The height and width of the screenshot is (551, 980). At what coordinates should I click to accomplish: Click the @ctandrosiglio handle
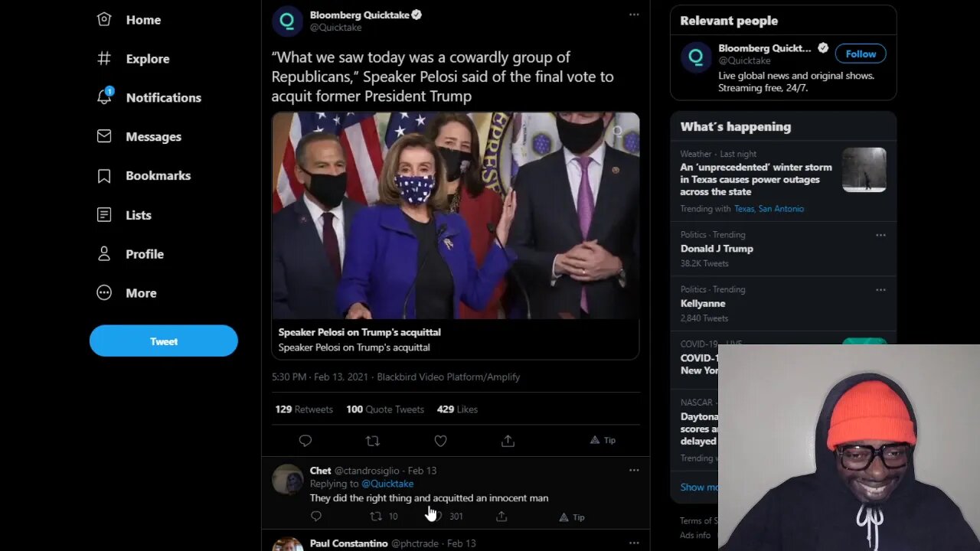[x=367, y=471]
